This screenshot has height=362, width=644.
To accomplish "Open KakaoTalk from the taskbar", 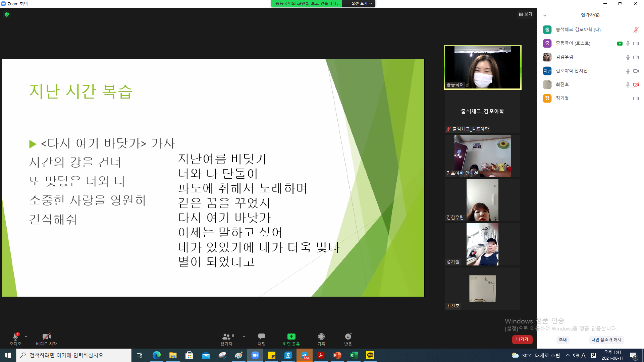I will [x=370, y=355].
